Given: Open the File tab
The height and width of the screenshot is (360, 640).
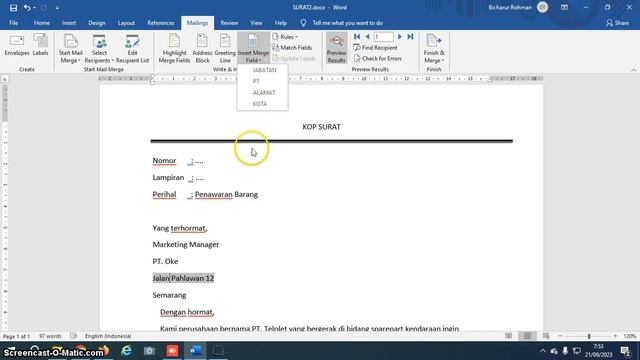Looking at the screenshot, I should click(x=13, y=23).
